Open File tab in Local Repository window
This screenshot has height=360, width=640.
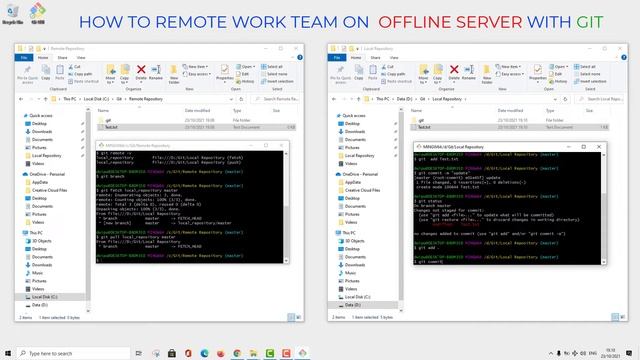pyautogui.click(x=337, y=58)
